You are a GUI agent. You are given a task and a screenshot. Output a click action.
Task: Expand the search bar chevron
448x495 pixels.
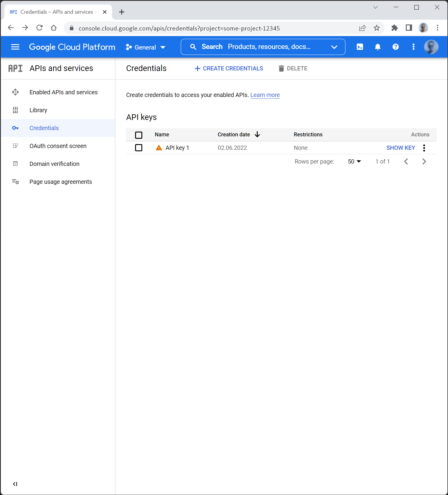[x=334, y=47]
